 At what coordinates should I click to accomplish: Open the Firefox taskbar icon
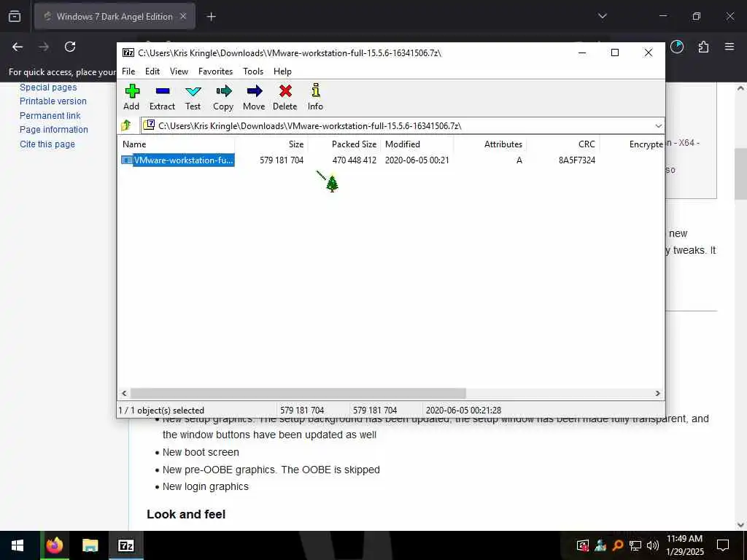(54, 545)
